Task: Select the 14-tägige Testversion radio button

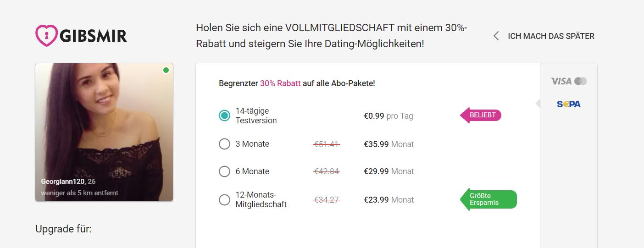Action: [x=224, y=116]
